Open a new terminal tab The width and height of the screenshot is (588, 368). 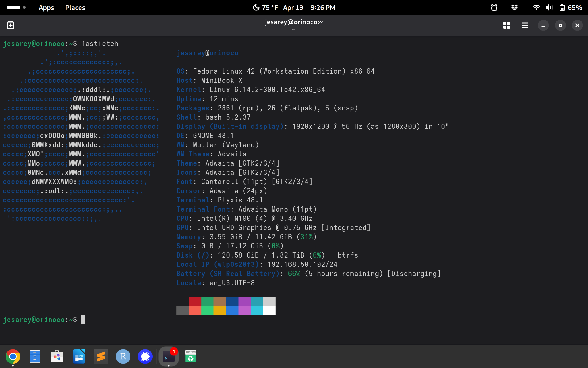[10, 25]
